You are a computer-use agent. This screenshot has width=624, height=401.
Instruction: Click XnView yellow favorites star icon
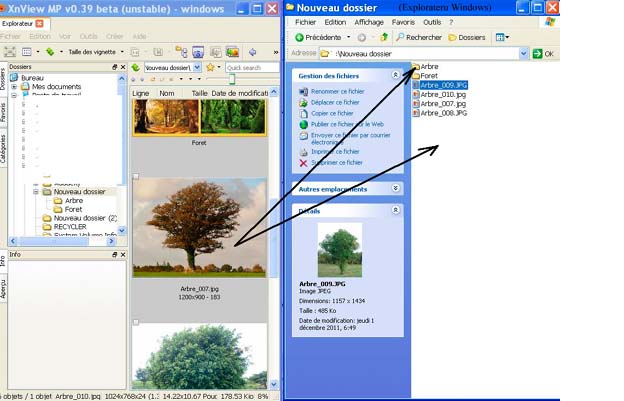pyautogui.click(x=210, y=67)
